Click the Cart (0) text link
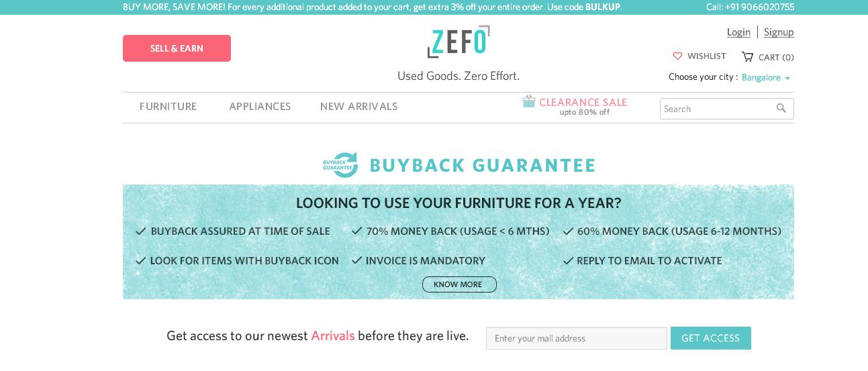The image size is (868, 371). (x=776, y=57)
